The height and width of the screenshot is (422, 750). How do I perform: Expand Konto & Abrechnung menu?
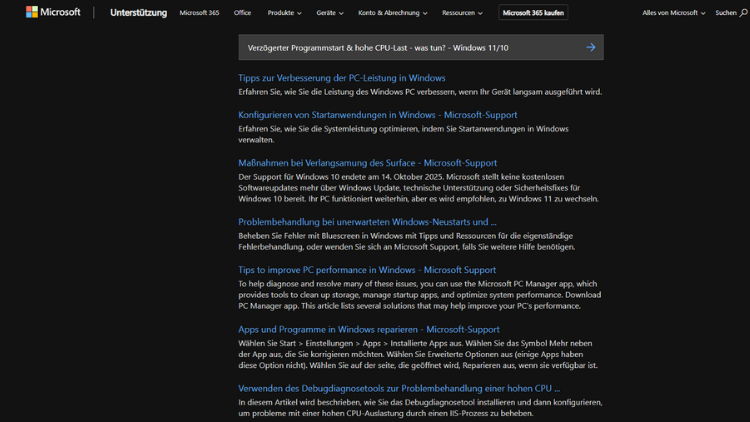392,13
